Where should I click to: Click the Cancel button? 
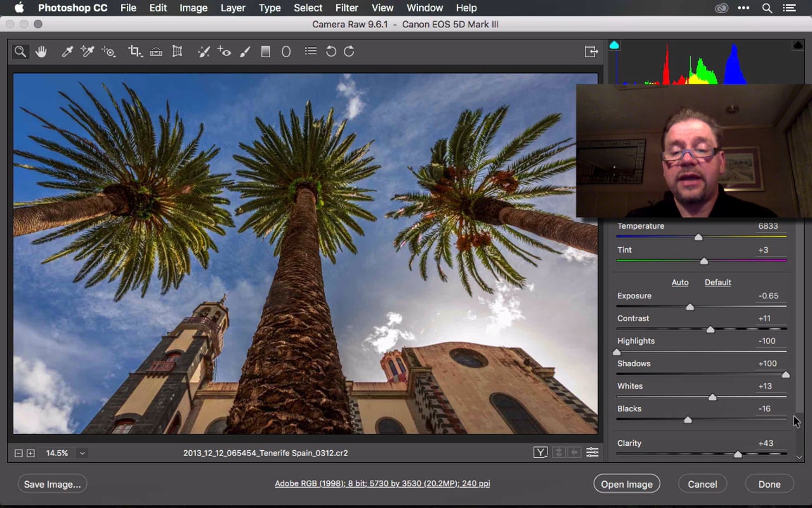tap(702, 484)
